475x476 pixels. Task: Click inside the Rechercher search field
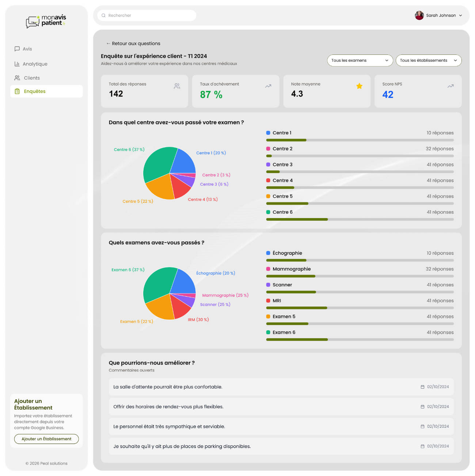click(x=146, y=15)
